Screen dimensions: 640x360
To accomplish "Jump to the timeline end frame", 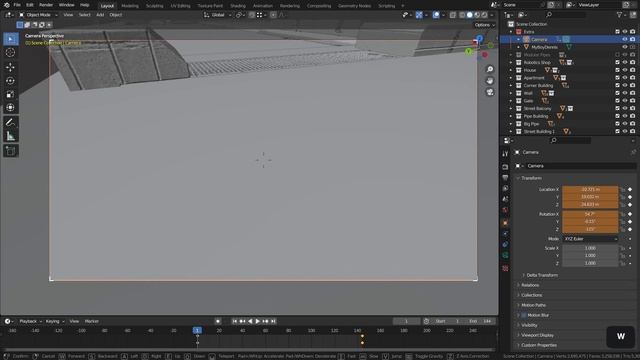I will point(273,321).
